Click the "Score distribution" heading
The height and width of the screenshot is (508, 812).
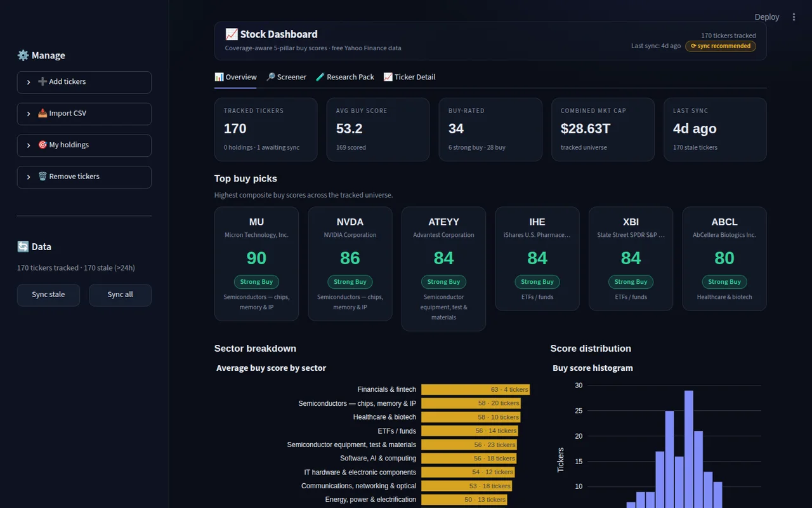[x=591, y=348]
